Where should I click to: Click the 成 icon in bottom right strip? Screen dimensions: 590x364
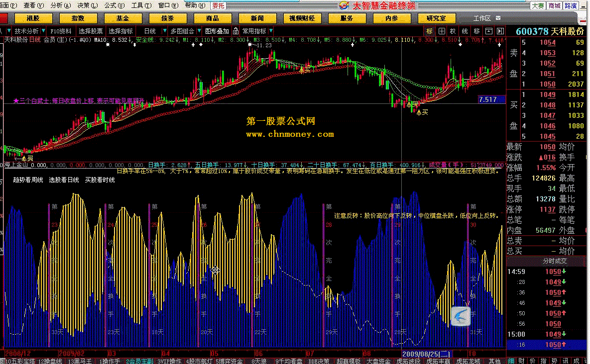(x=577, y=361)
